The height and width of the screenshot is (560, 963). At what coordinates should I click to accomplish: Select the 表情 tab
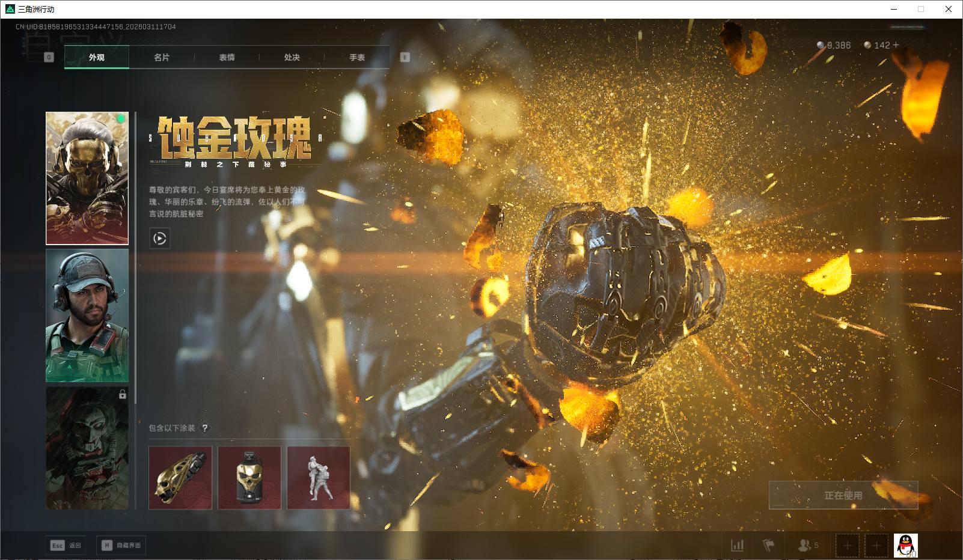pos(227,57)
